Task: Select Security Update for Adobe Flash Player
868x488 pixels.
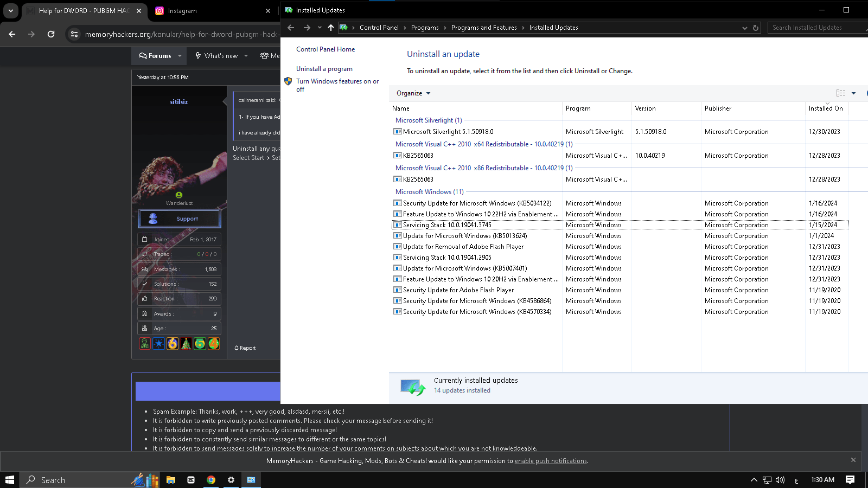Action: (620, 290)
